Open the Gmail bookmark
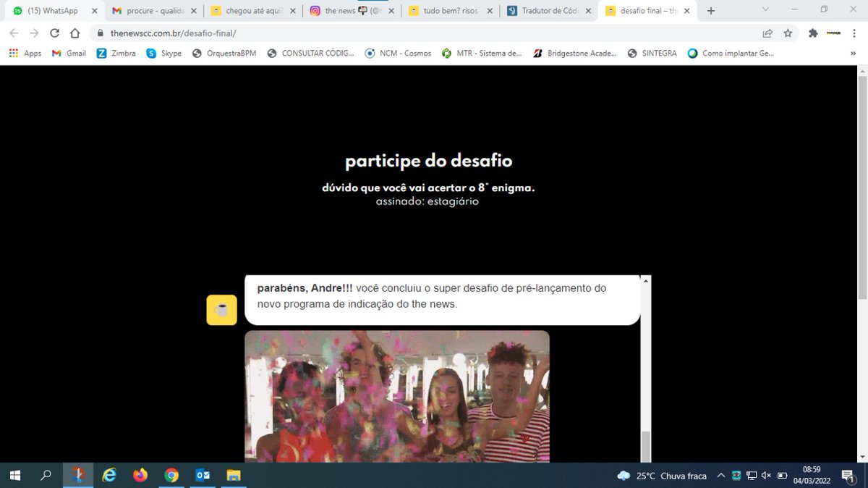This screenshot has width=868, height=488. click(69, 53)
